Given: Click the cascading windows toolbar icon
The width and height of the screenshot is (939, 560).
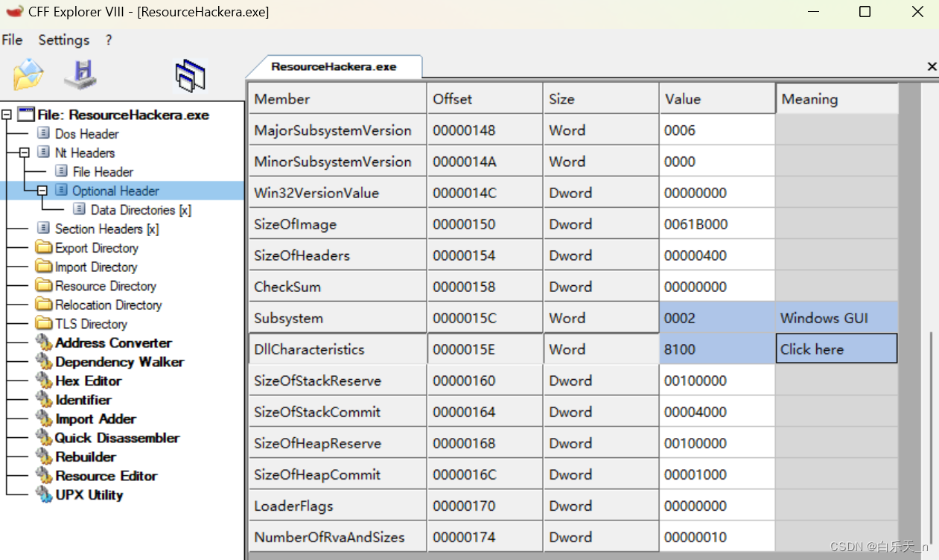Looking at the screenshot, I should click(x=190, y=76).
